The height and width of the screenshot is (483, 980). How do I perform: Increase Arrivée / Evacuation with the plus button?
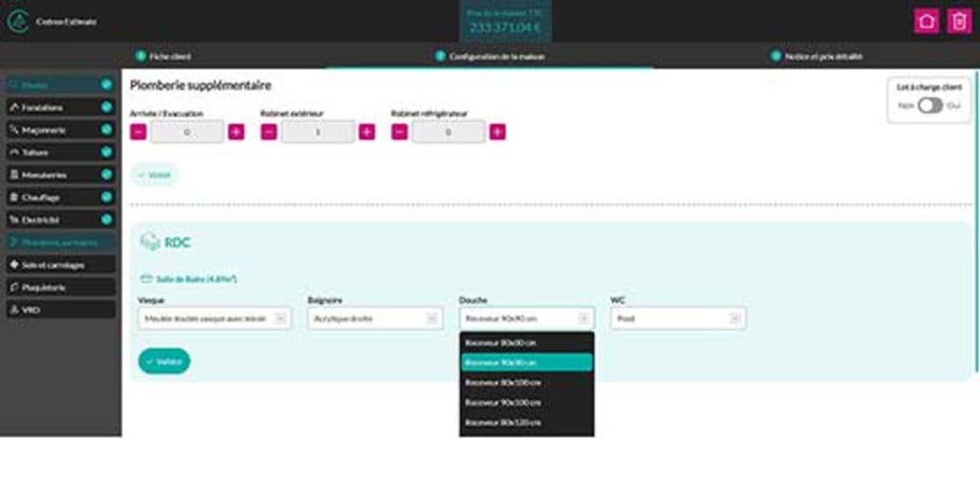(x=236, y=132)
